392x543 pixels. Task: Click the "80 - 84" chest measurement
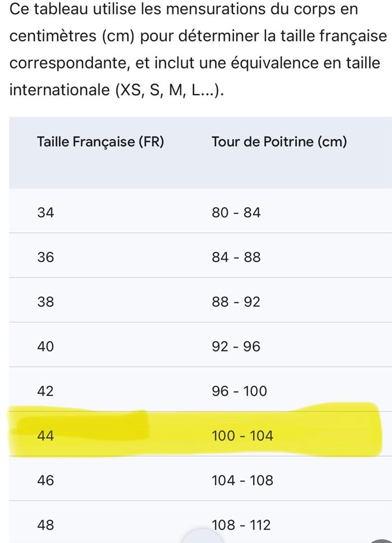coord(236,213)
